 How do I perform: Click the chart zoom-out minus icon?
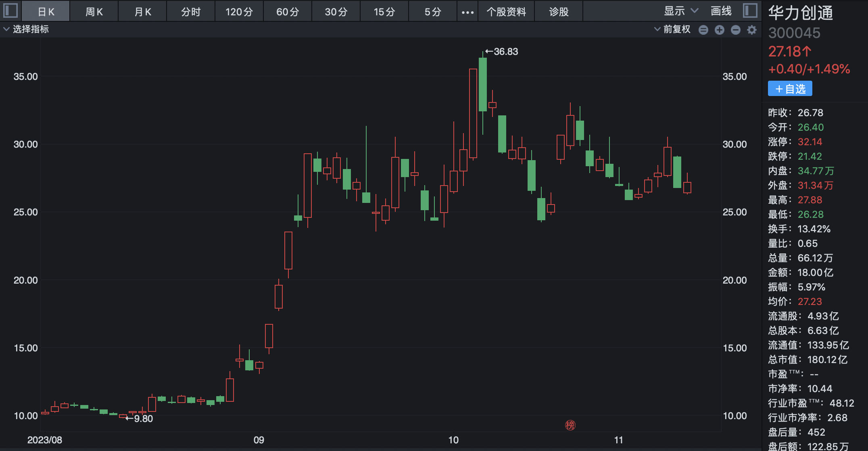point(735,29)
